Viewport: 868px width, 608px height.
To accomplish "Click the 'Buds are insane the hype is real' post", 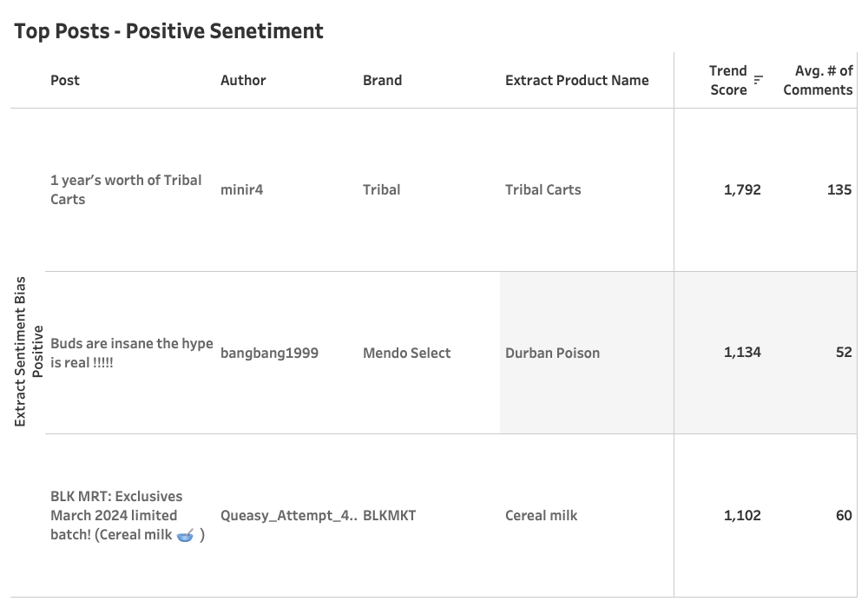I will pos(132,353).
